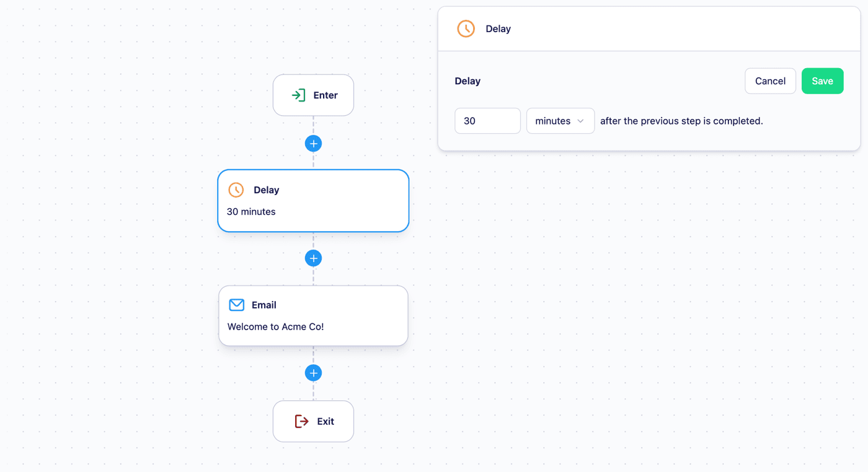Select the Exit node on the canvas

click(313, 421)
